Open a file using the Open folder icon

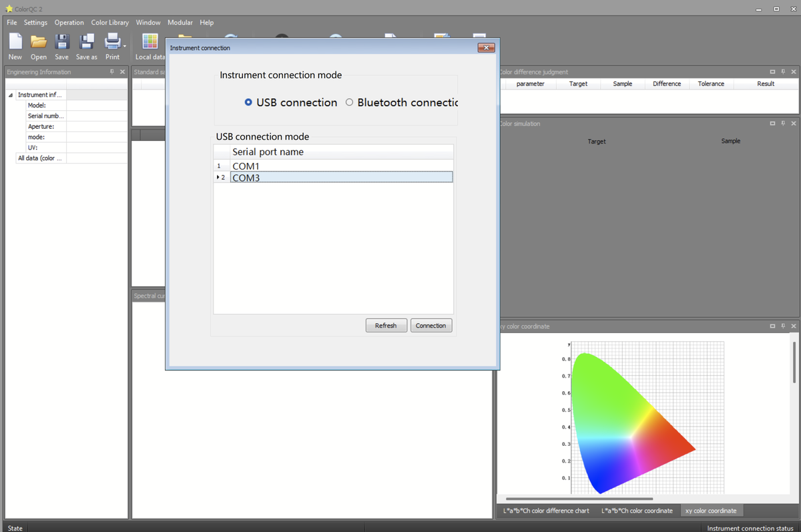(x=39, y=42)
